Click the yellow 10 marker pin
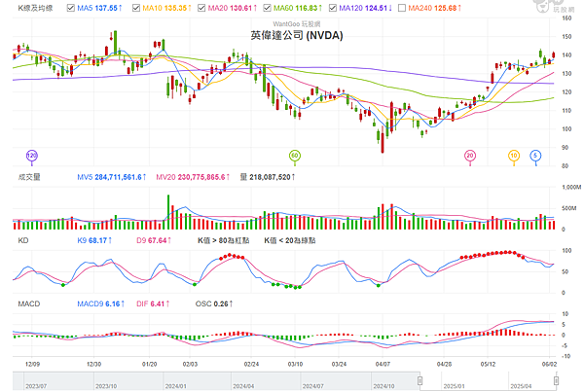This screenshot has width=584, height=392. point(514,156)
